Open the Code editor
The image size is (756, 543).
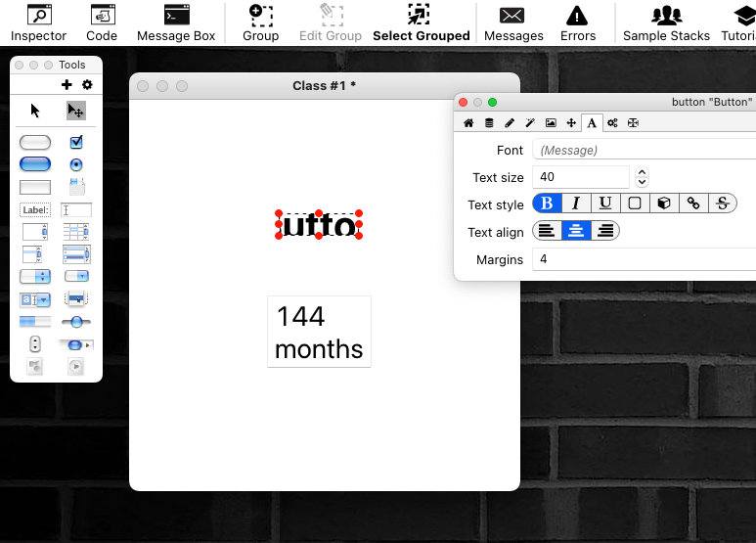(x=102, y=23)
